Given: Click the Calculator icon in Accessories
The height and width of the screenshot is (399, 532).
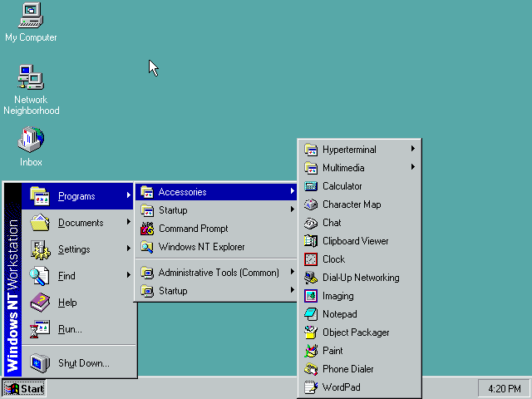Looking at the screenshot, I should click(x=311, y=186).
